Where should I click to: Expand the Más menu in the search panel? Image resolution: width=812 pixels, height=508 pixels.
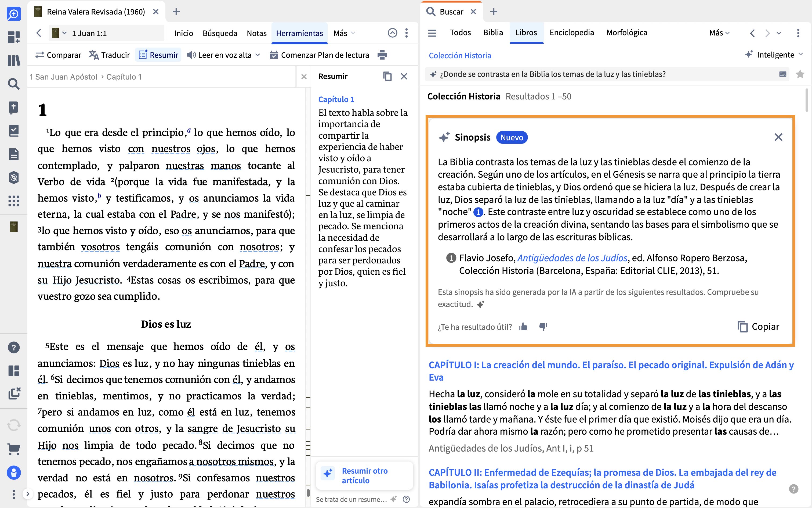tap(719, 33)
